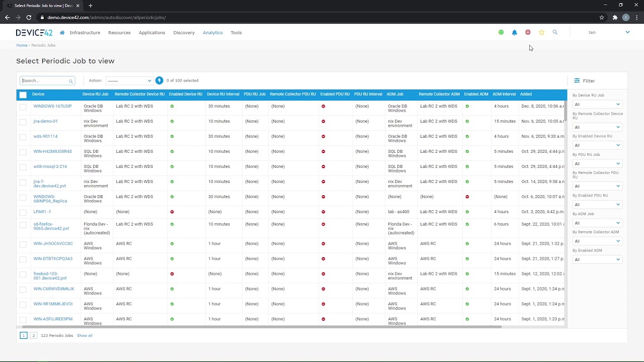Click the Device42 home icon in navbar

point(62,33)
